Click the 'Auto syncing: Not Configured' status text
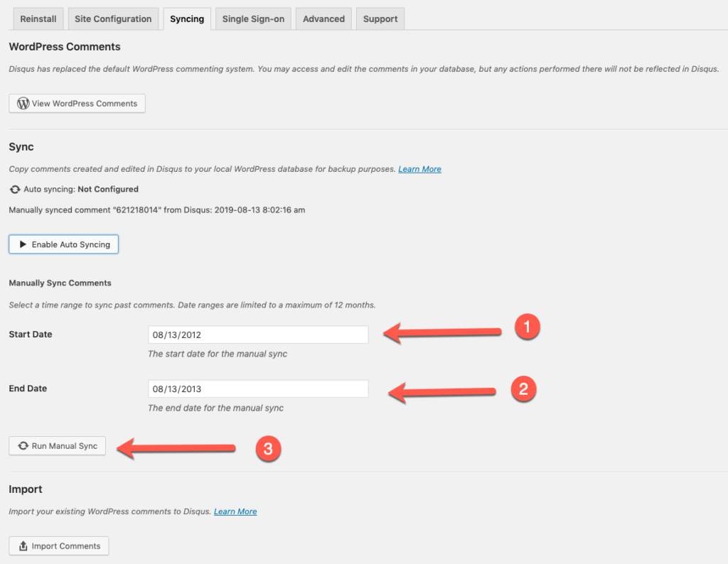The image size is (728, 564). tap(81, 189)
